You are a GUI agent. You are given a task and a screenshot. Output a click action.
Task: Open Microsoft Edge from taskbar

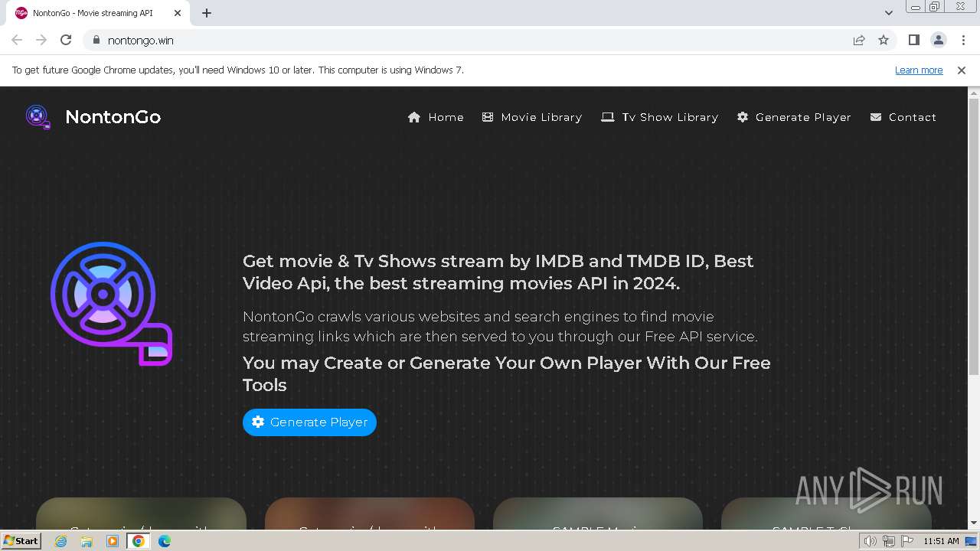(x=165, y=541)
